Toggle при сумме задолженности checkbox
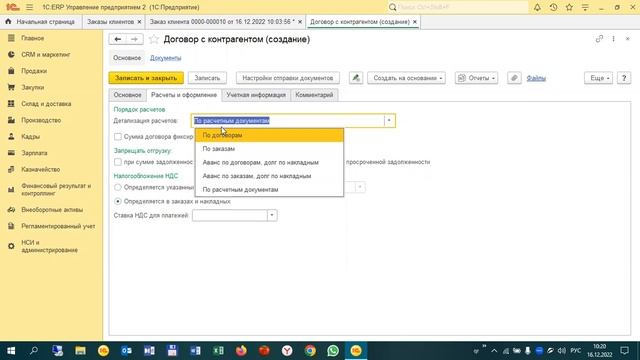The image size is (640, 360). click(x=118, y=162)
